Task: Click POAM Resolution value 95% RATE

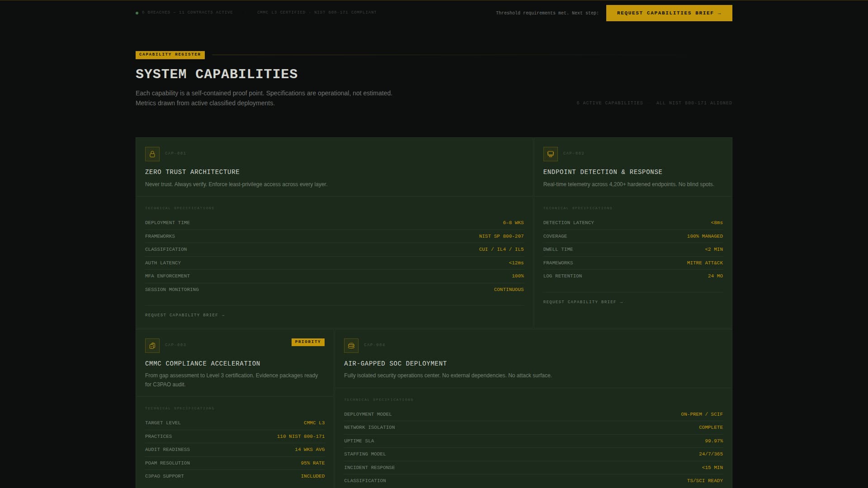Action: pos(313,463)
